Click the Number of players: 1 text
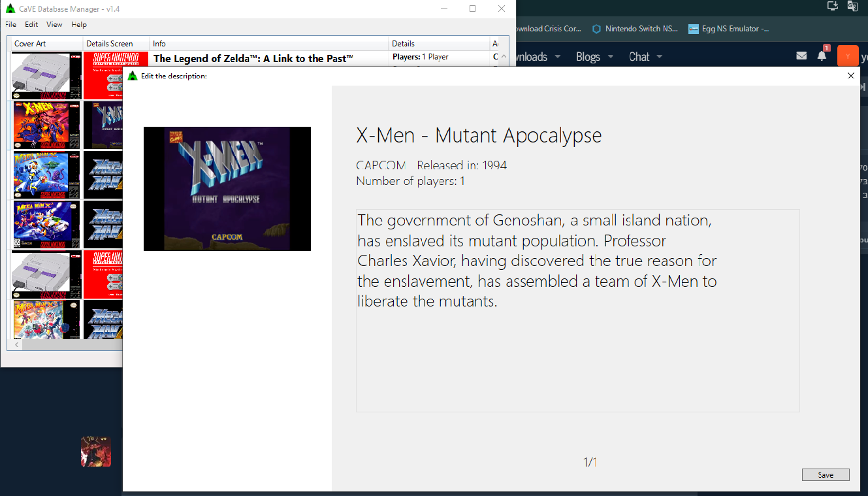 click(x=410, y=181)
